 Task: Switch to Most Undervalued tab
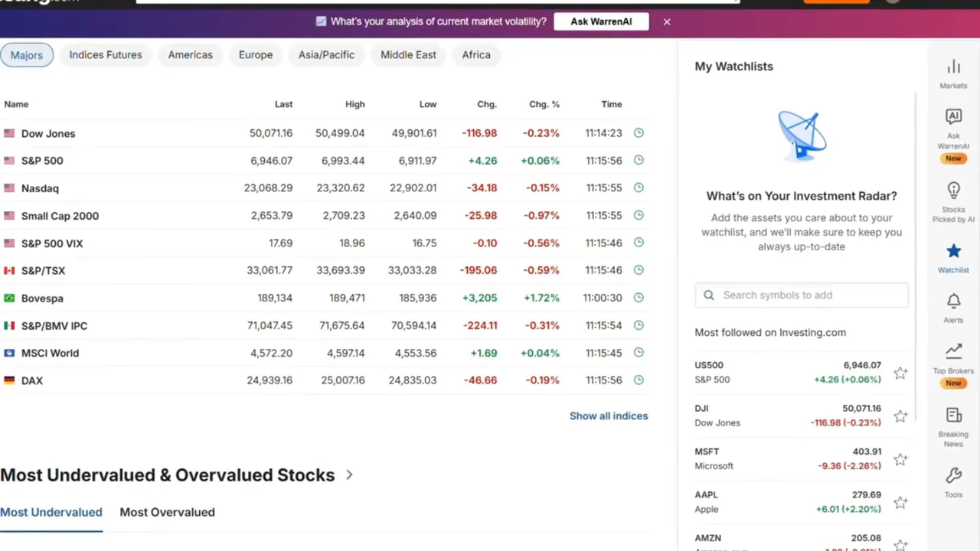coord(51,512)
